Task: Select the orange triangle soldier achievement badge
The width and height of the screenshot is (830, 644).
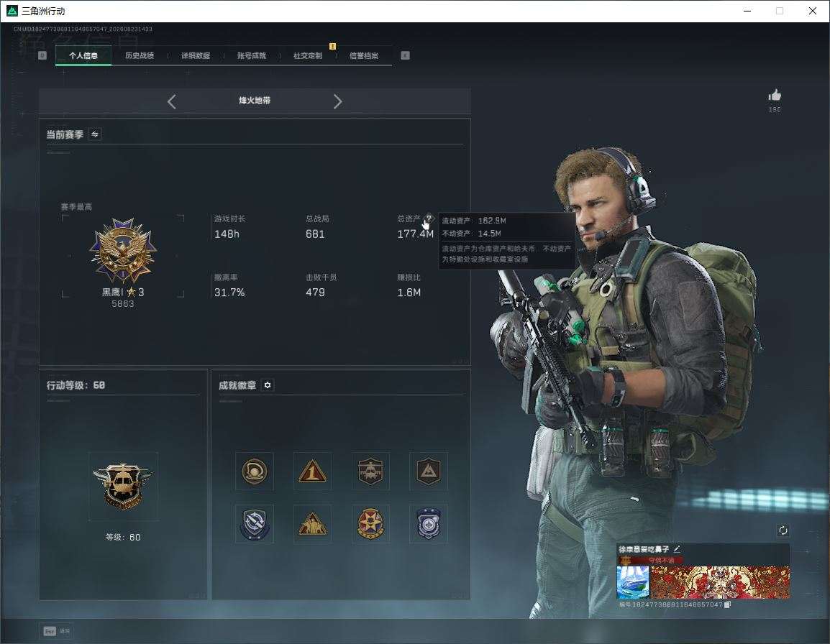Action: [x=312, y=524]
